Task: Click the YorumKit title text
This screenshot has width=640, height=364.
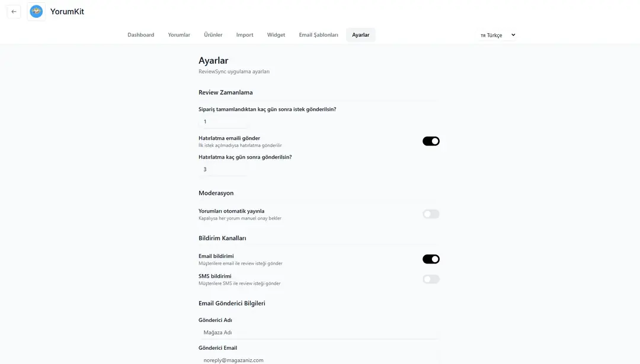Action: pyautogui.click(x=67, y=11)
